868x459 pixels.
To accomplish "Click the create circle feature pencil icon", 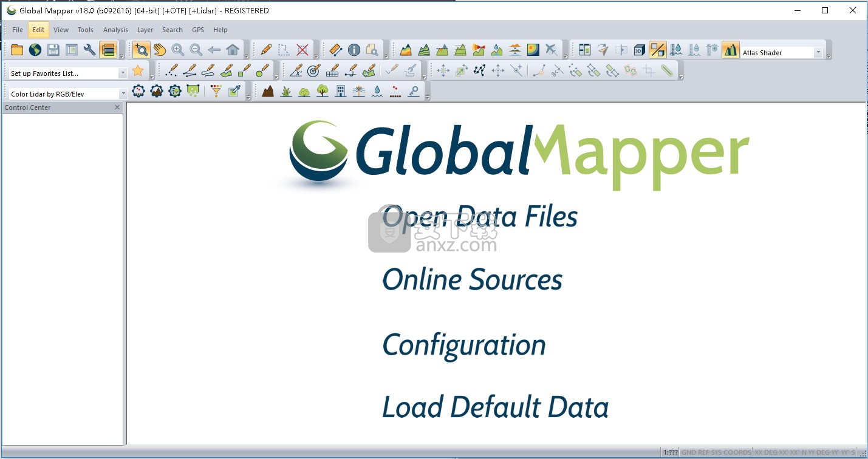I will [x=262, y=71].
